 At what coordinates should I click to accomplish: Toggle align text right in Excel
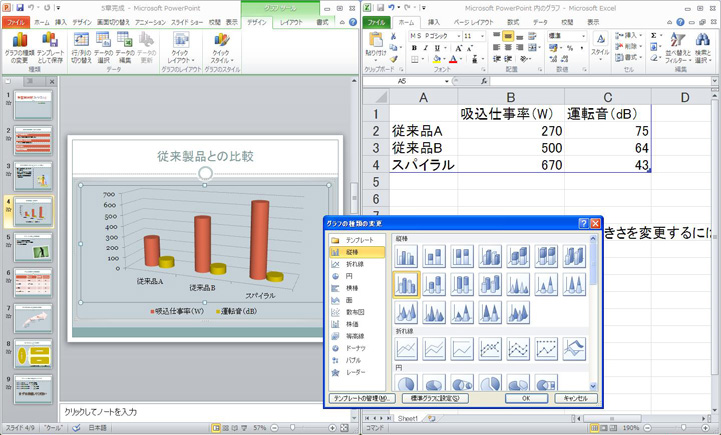pos(520,47)
